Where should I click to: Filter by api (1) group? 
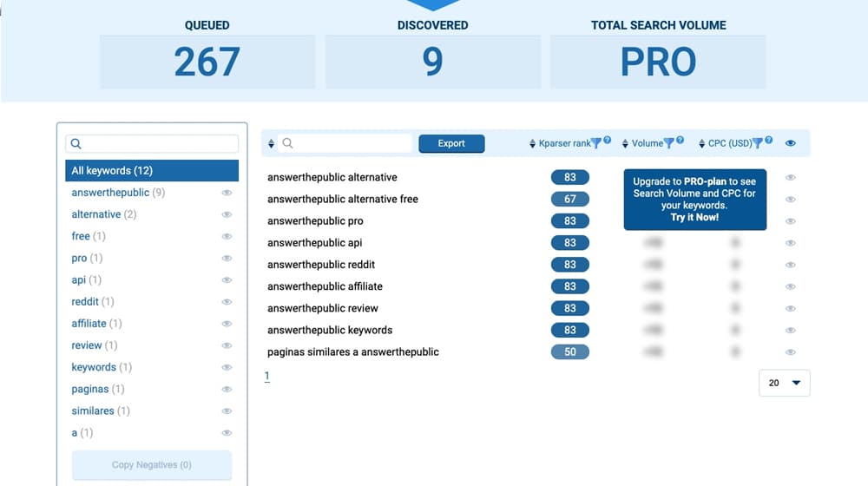pos(86,280)
